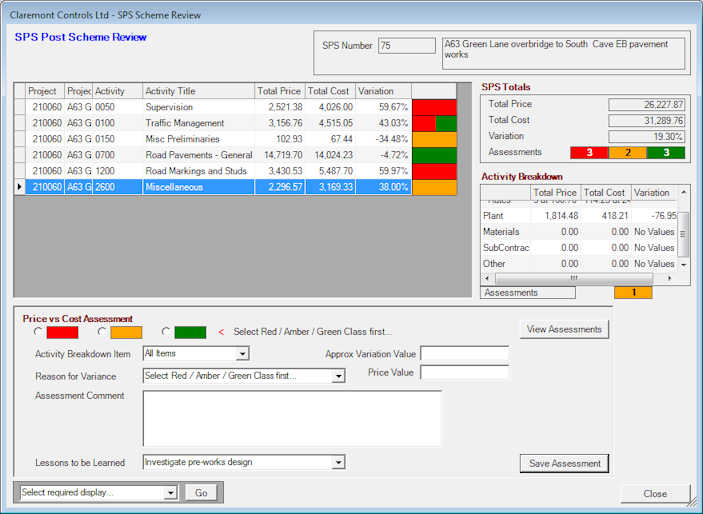
Task: Click the SPS Number field
Action: pyautogui.click(x=407, y=46)
